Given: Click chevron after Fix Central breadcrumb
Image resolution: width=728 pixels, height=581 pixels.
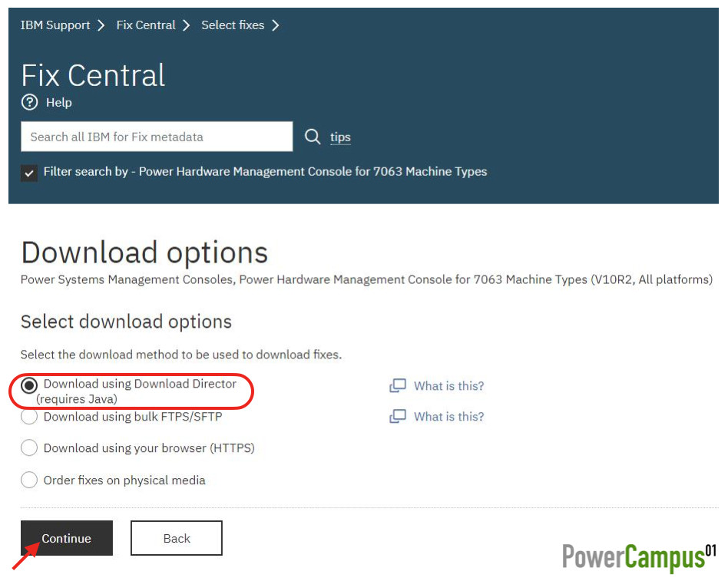Looking at the screenshot, I should (186, 25).
